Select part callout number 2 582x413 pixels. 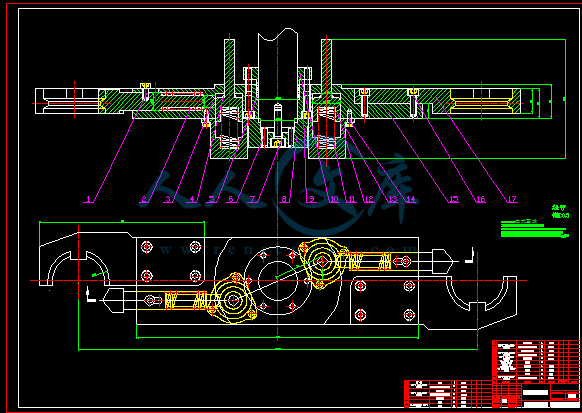coord(144,200)
